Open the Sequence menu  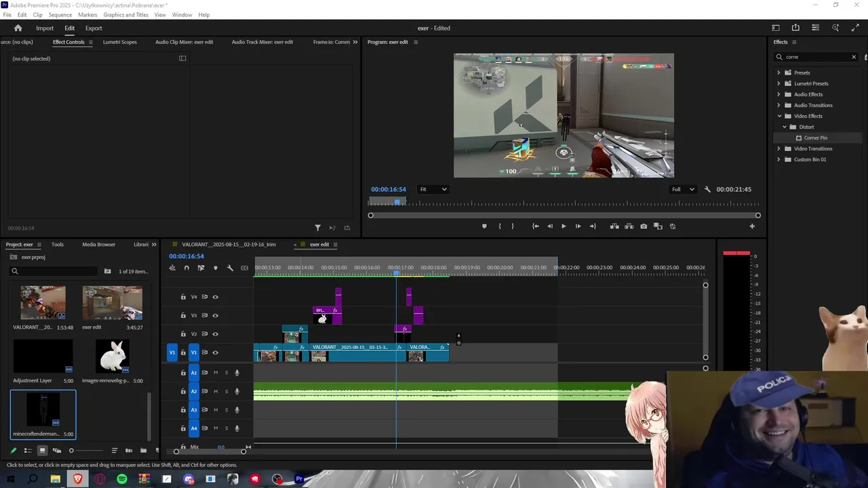click(60, 14)
